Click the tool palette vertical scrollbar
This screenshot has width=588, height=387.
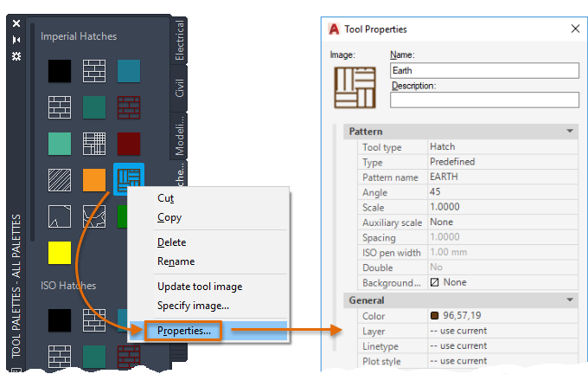[x=33, y=132]
